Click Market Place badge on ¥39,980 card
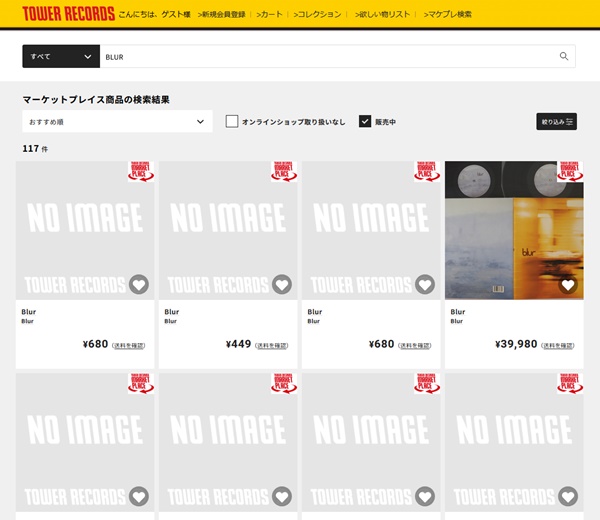Image resolution: width=600 pixels, height=520 pixels. tap(570, 171)
